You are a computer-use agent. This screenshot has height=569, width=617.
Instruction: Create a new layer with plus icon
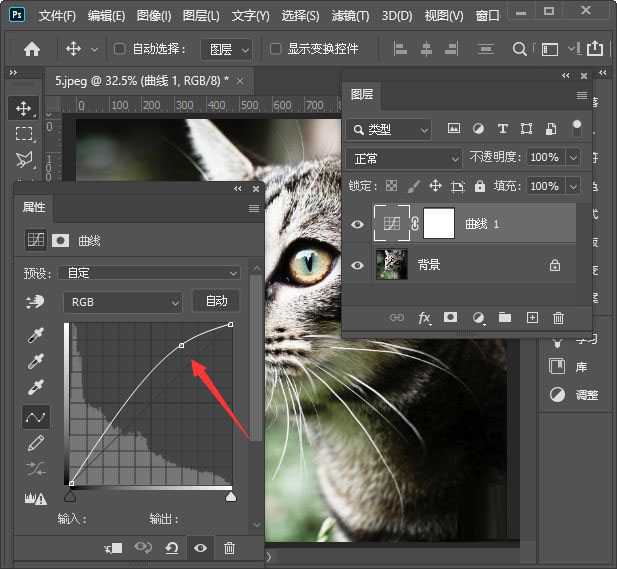532,318
